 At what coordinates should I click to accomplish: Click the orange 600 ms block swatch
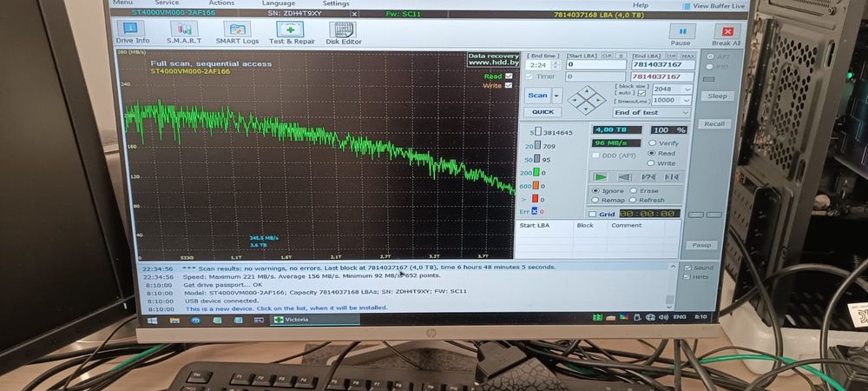[536, 186]
